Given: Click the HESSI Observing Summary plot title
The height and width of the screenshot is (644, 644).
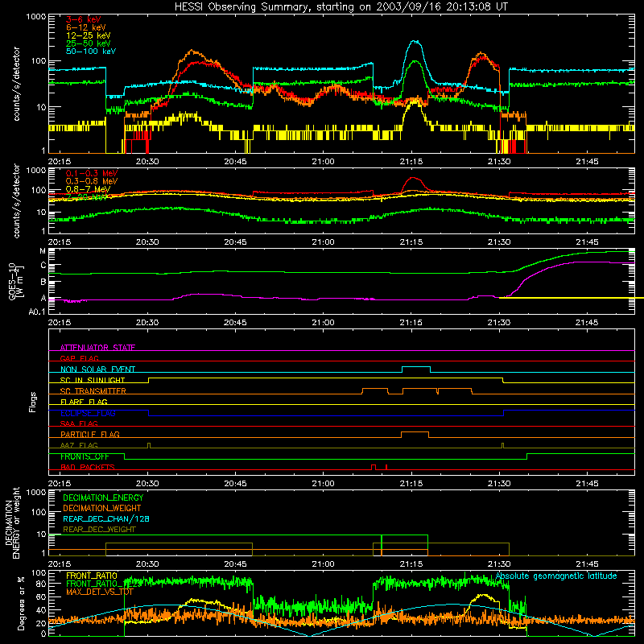Looking at the screenshot, I should (341, 6).
